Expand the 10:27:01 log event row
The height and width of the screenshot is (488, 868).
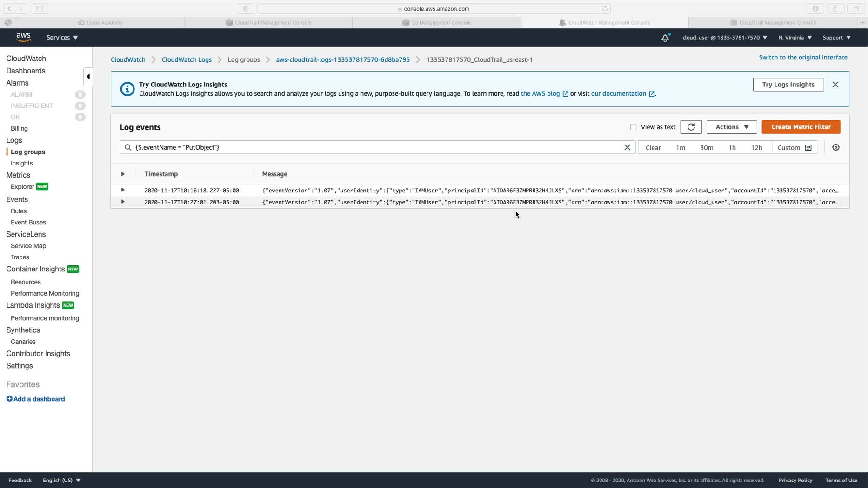pos(123,202)
